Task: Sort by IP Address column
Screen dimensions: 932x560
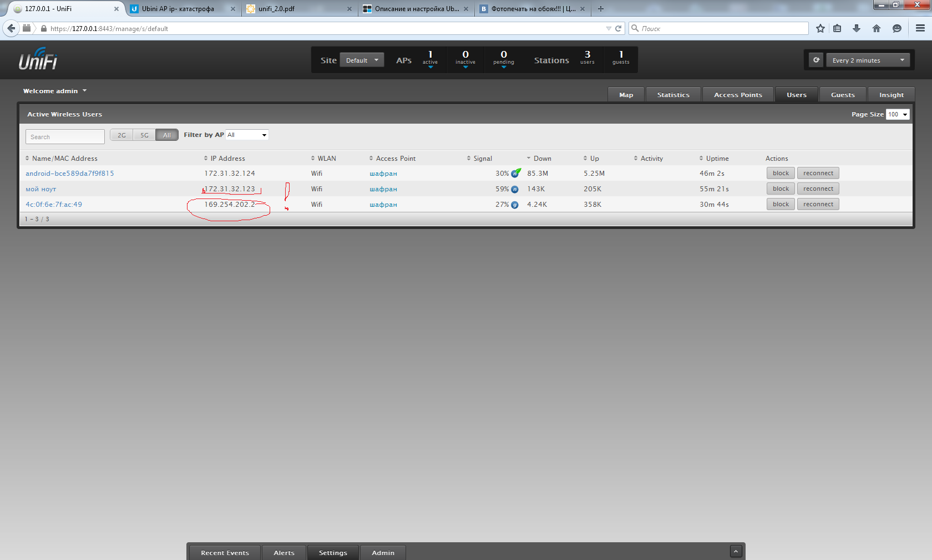Action: click(x=225, y=159)
